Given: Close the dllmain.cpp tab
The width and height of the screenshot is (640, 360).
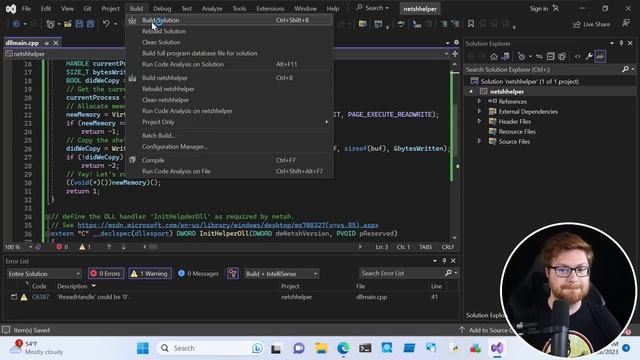Looking at the screenshot, I should (56, 43).
